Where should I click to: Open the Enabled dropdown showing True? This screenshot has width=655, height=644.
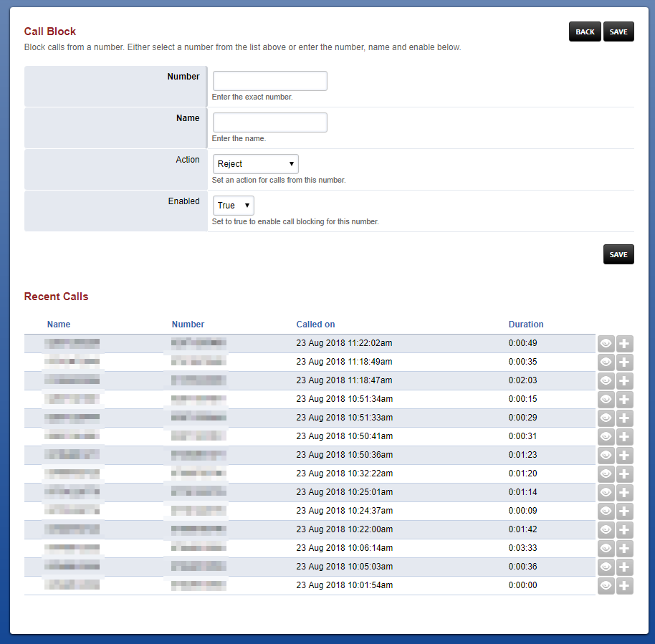pyautogui.click(x=234, y=206)
